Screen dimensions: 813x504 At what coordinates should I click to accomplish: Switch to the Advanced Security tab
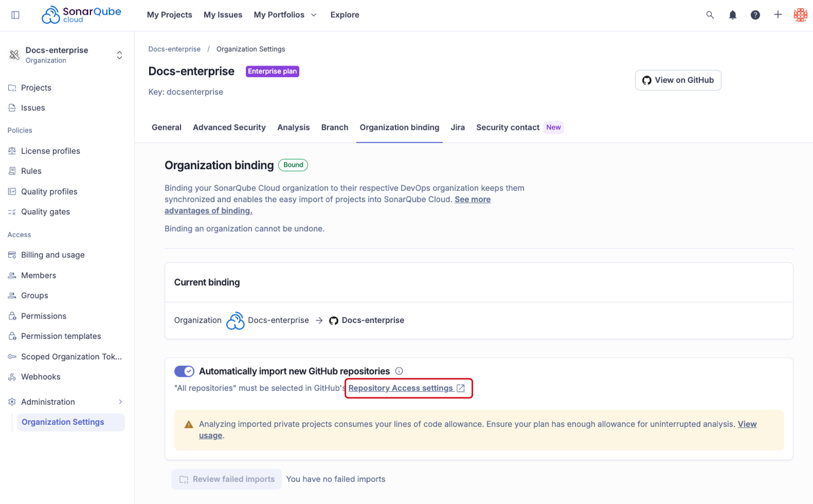coord(229,127)
